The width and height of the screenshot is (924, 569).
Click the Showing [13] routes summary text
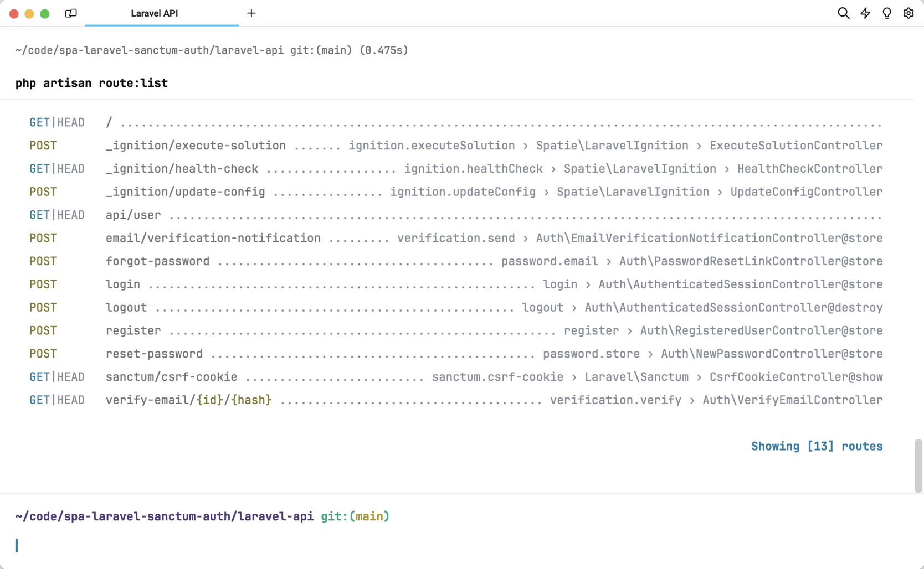click(817, 446)
